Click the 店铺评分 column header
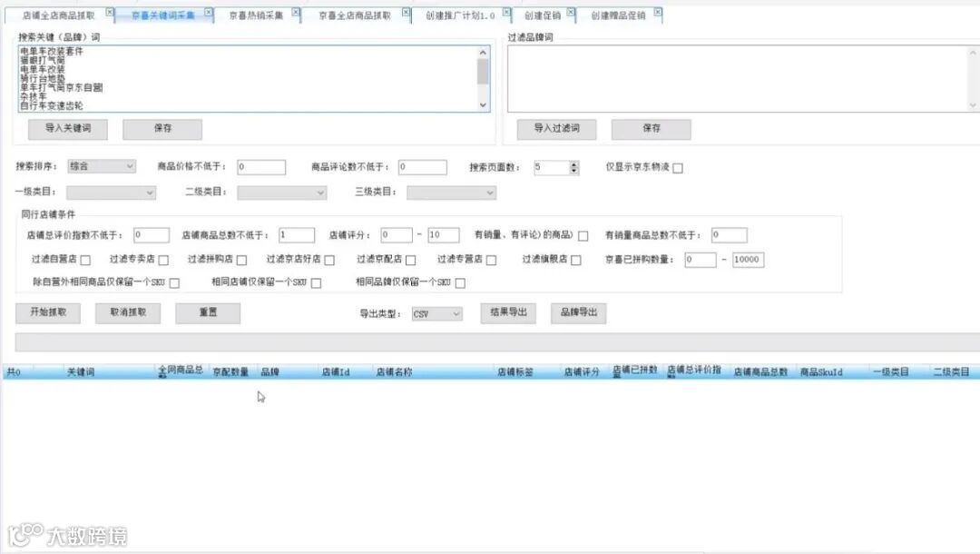 pyautogui.click(x=582, y=372)
